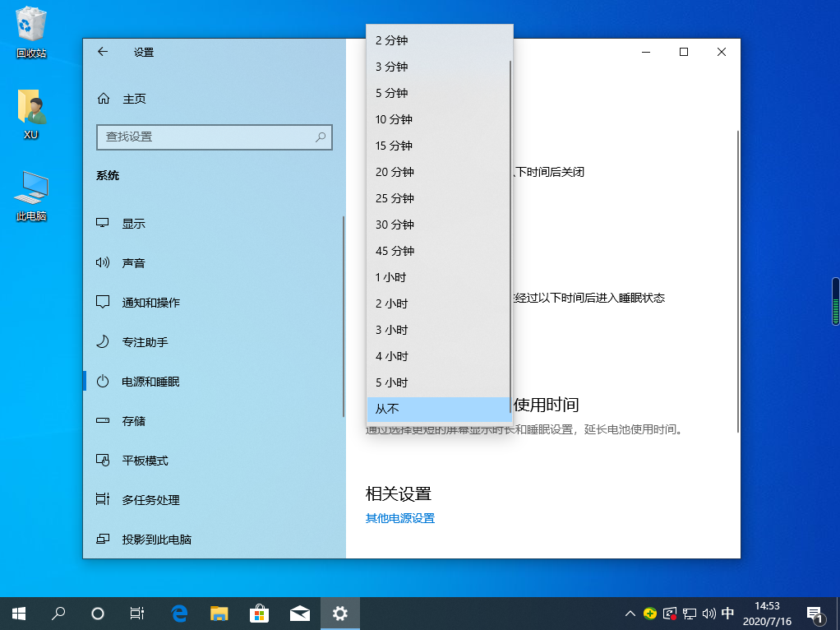Select 1 小时 option

coord(438,277)
